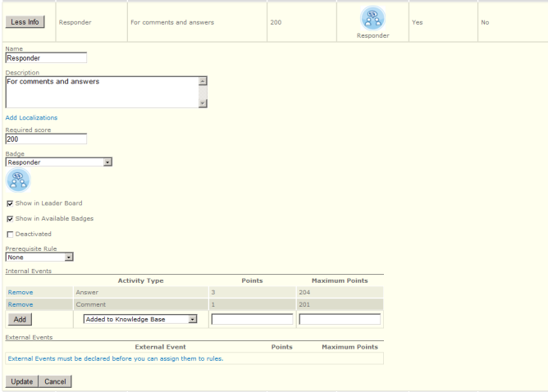The height and width of the screenshot is (392, 548).
Task: Uncheck Show in Available Badges
Action: pos(10,219)
